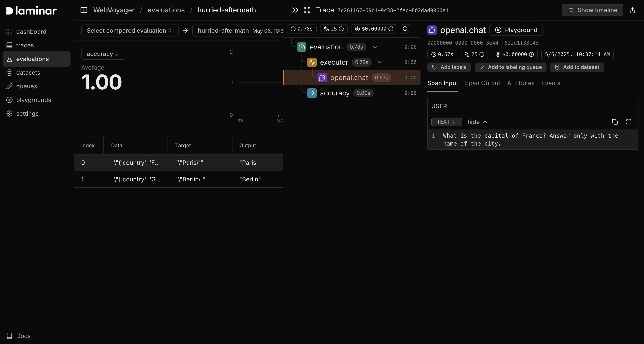644x344 pixels.
Task: Collapse the executor span chevron
Action: click(380, 62)
